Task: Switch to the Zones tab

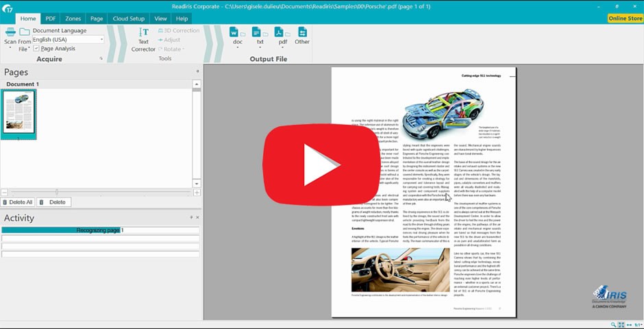Action: tap(73, 19)
